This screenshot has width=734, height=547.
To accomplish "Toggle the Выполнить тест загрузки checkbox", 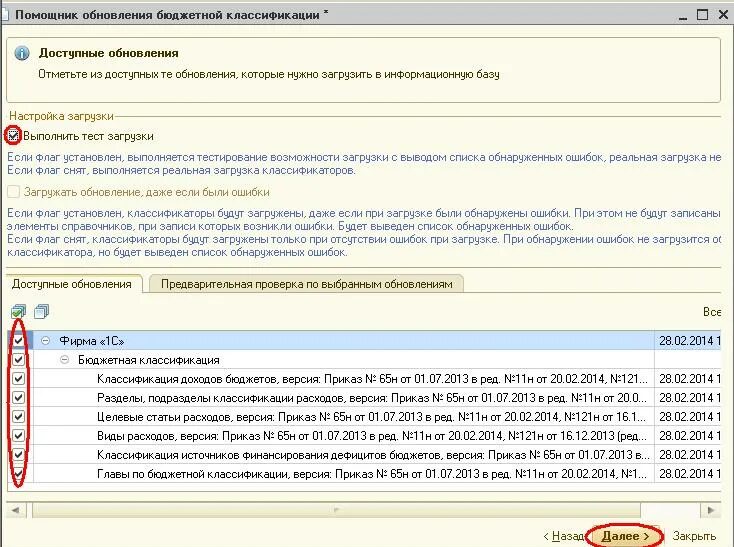I will click(x=13, y=136).
